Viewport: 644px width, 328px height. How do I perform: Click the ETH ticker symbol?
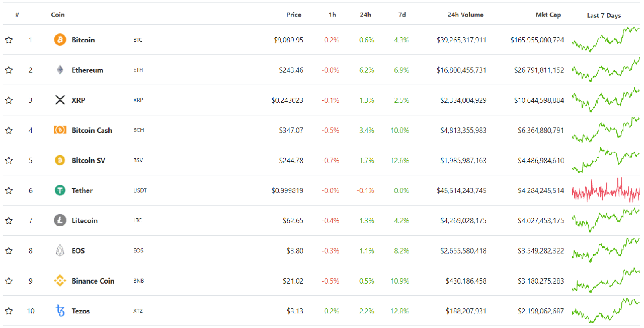[x=138, y=70]
